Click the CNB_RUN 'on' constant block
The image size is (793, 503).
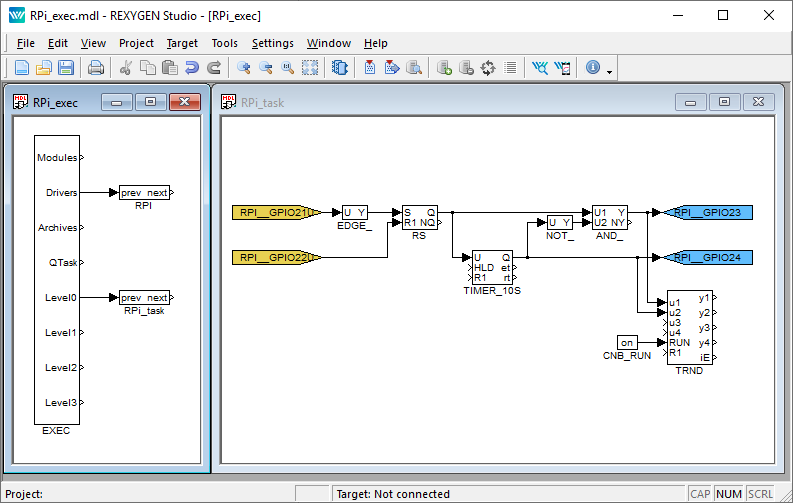tap(627, 343)
